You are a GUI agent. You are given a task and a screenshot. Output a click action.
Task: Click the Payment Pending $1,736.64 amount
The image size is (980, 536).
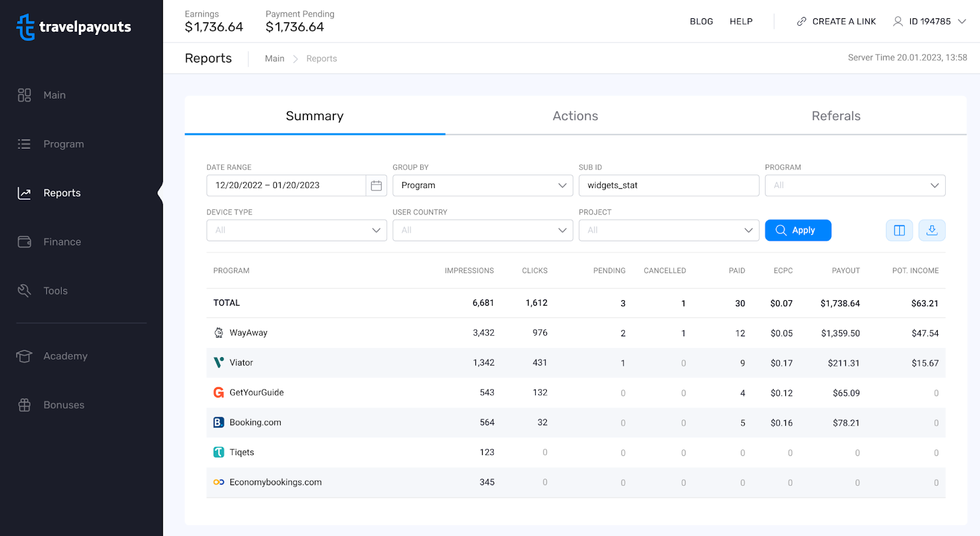tap(295, 27)
